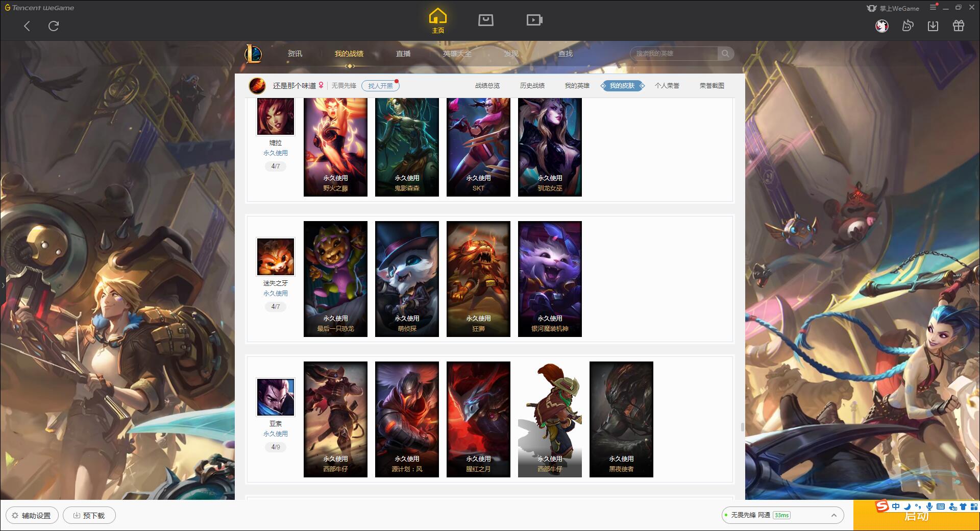Open the 我的英雄 sub-tab

pyautogui.click(x=577, y=86)
